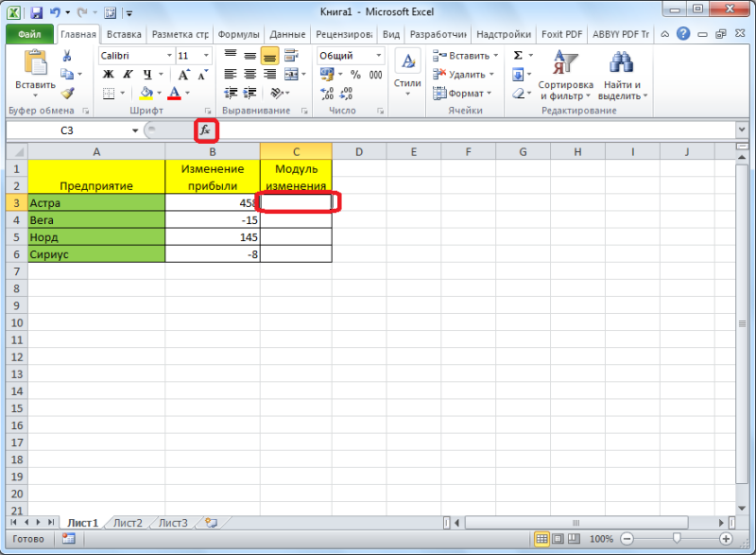Click the Name Box showing C3
756x555 pixels.
(67, 130)
